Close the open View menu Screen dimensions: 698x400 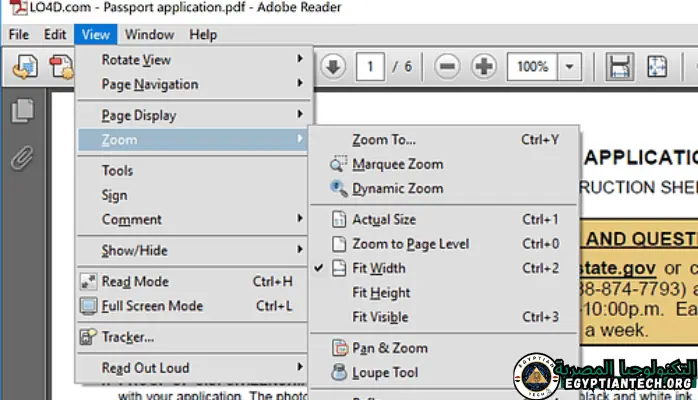96,34
